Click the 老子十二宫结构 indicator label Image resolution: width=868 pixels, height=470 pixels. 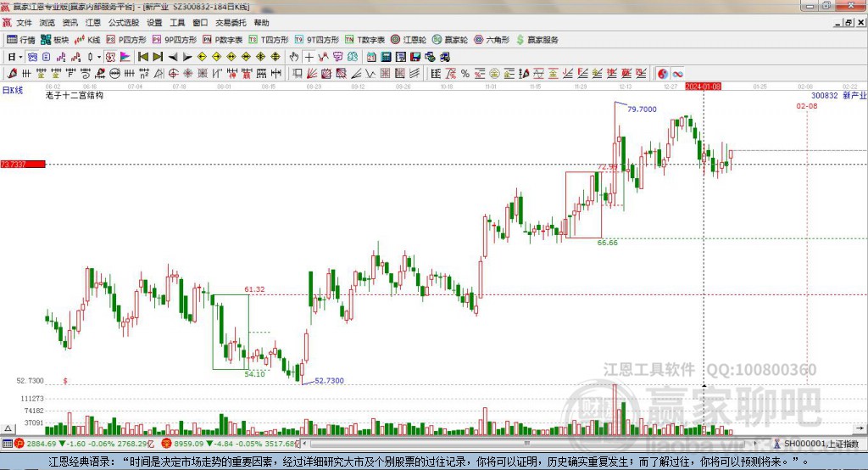click(75, 95)
